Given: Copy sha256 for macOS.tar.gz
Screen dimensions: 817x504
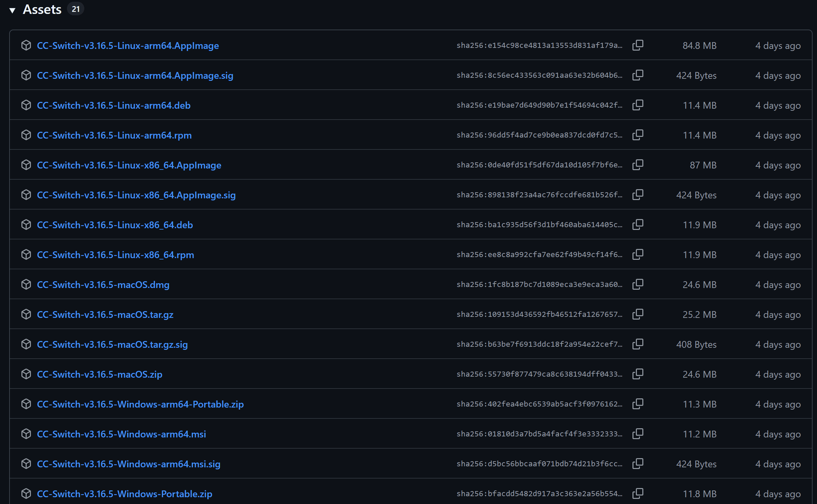Looking at the screenshot, I should coord(638,314).
